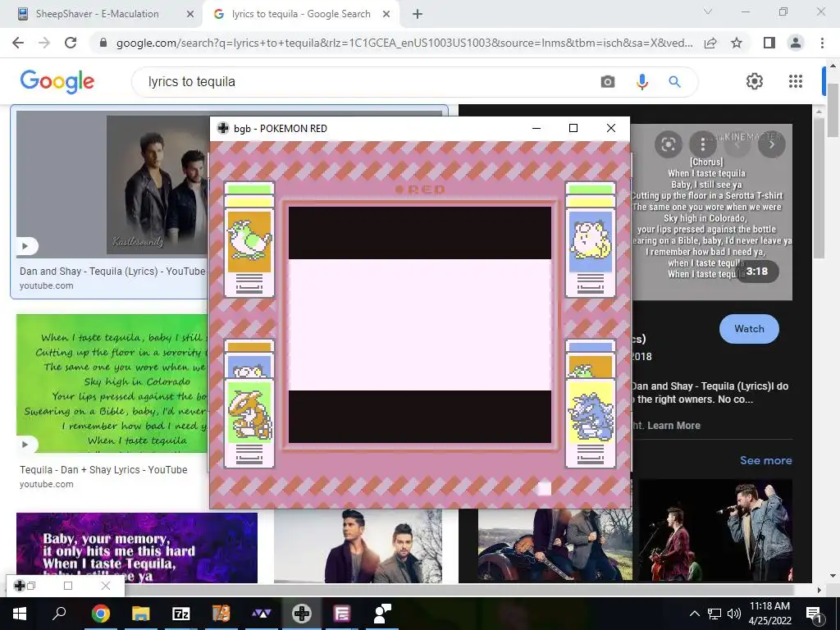Click the page's vertical scrollbar thumb

[833, 110]
